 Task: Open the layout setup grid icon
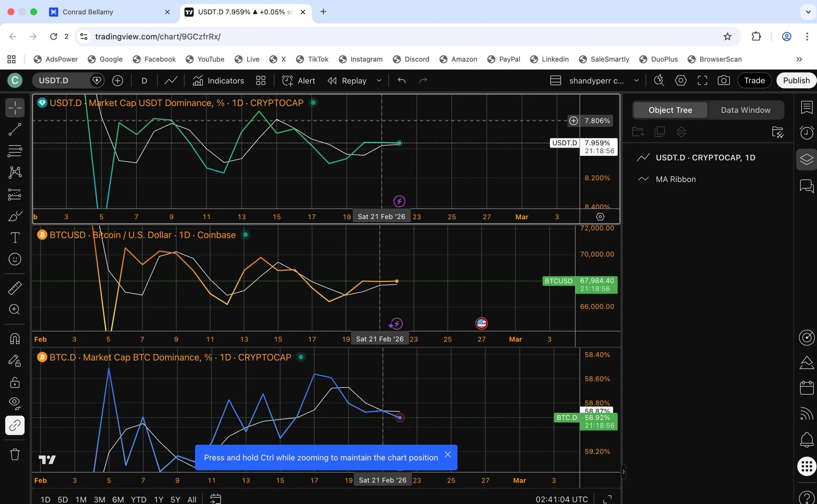(556, 81)
